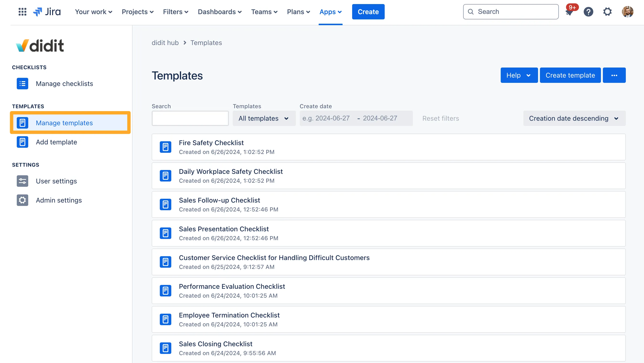Click the blue Create button
Screen dimensions: 644x363
click(x=368, y=12)
